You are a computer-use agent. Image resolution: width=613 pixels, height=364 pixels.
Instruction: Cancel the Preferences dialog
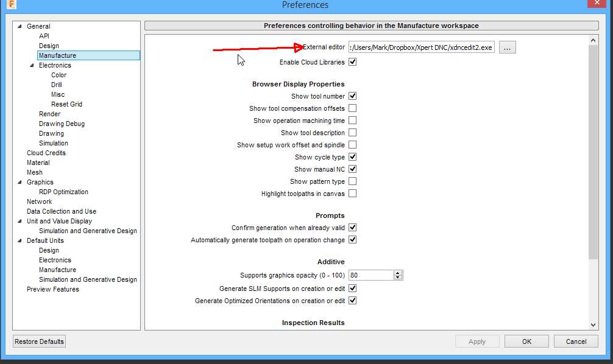[576, 341]
